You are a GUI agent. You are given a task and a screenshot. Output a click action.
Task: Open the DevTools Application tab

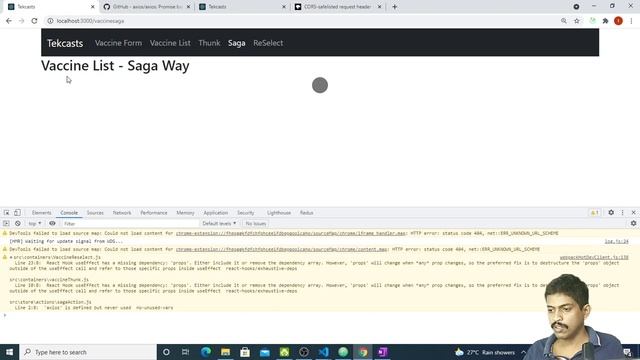point(216,213)
